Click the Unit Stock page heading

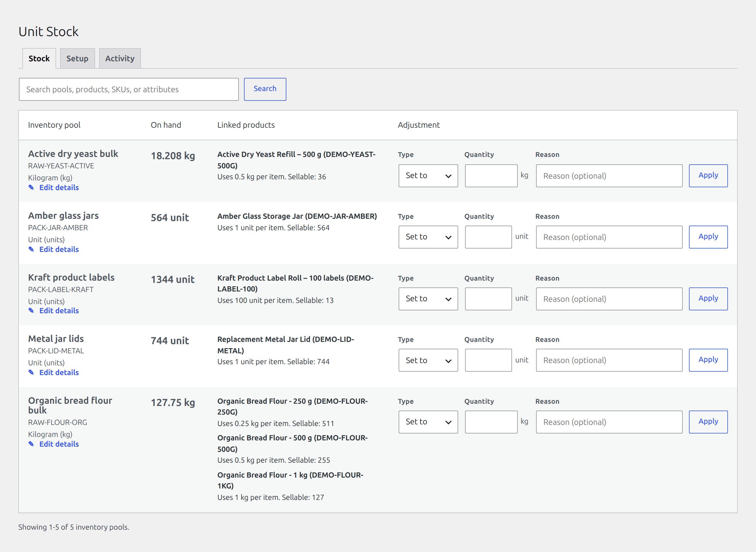[x=48, y=31]
